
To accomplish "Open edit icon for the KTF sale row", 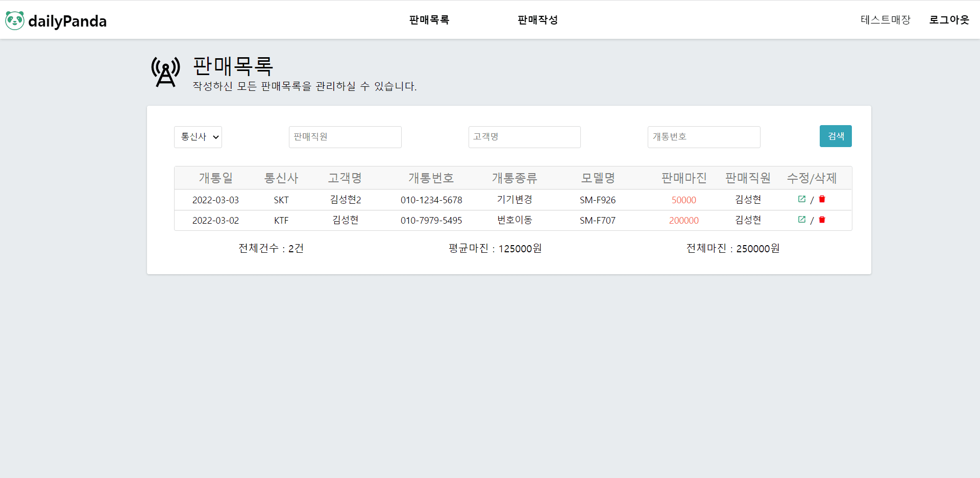I will [802, 220].
